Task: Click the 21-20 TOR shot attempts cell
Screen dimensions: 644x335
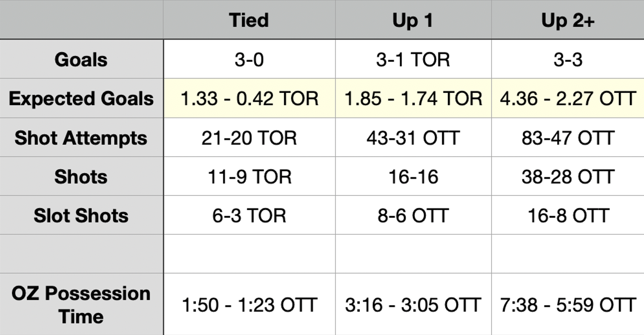Action: (249, 138)
